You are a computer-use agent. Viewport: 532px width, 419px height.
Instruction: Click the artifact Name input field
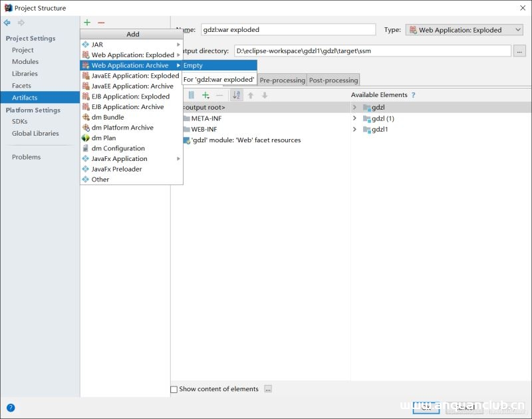tap(288, 30)
